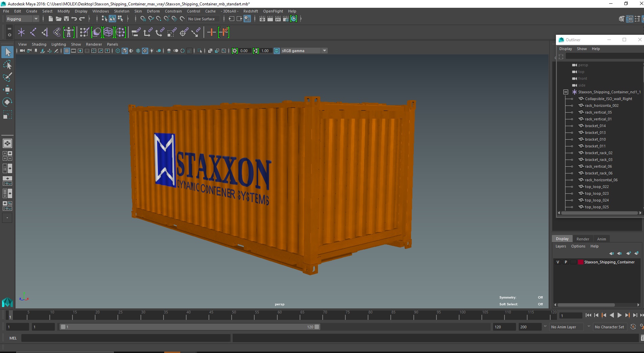Apply orient constraint shelf icon

(x=159, y=32)
